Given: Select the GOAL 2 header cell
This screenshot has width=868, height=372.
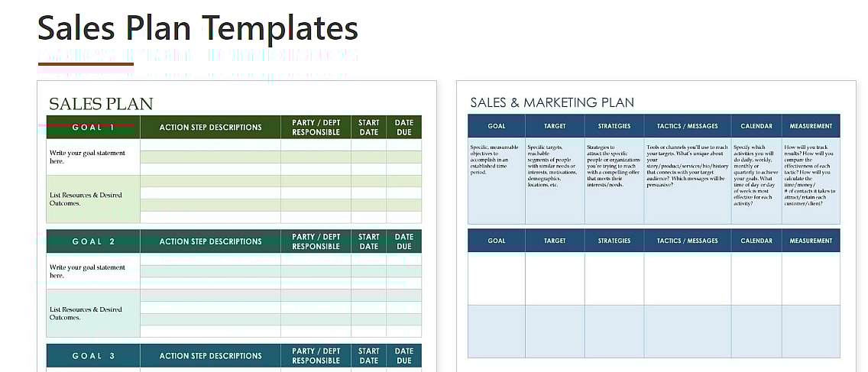Looking at the screenshot, I should (93, 241).
